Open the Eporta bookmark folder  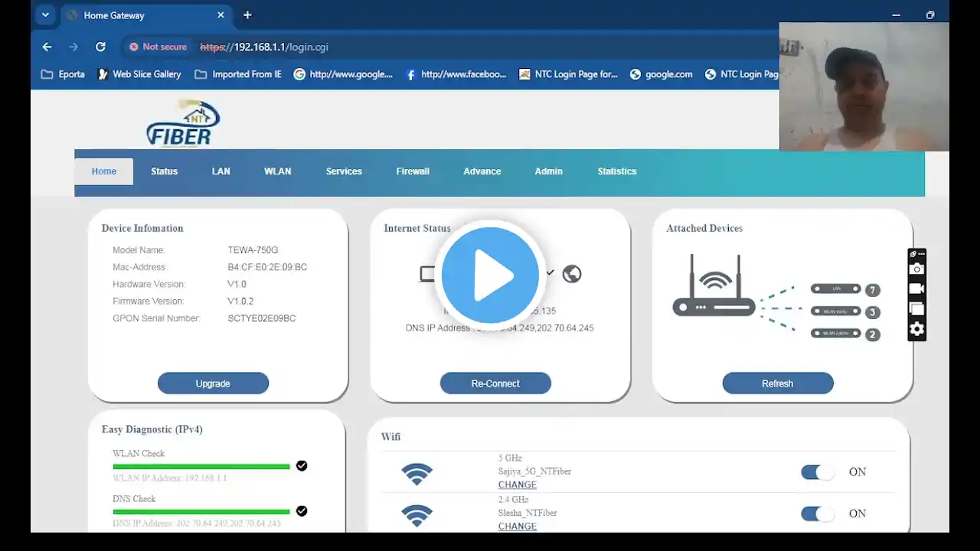click(63, 74)
